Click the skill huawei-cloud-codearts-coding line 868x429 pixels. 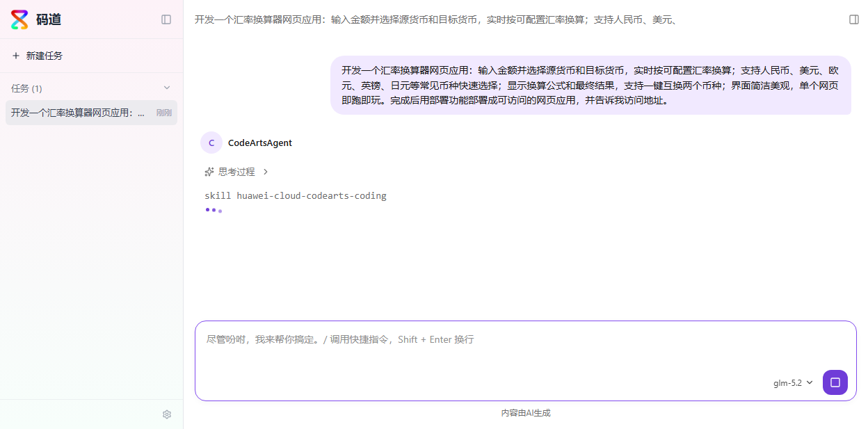coord(296,195)
